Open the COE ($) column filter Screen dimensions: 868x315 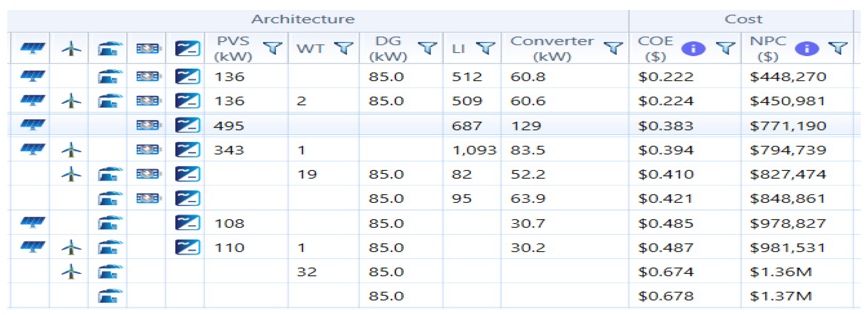(725, 48)
